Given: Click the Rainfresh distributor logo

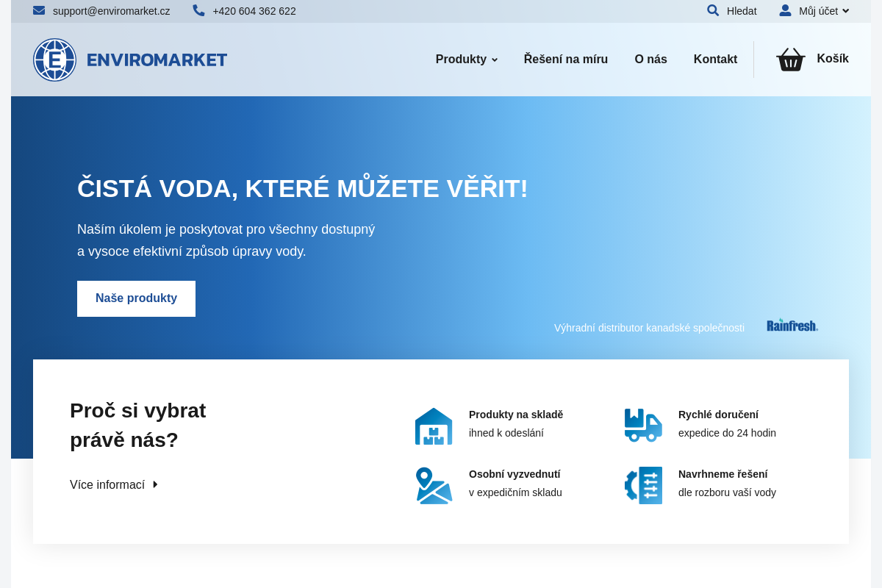Looking at the screenshot, I should pyautogui.click(x=792, y=324).
